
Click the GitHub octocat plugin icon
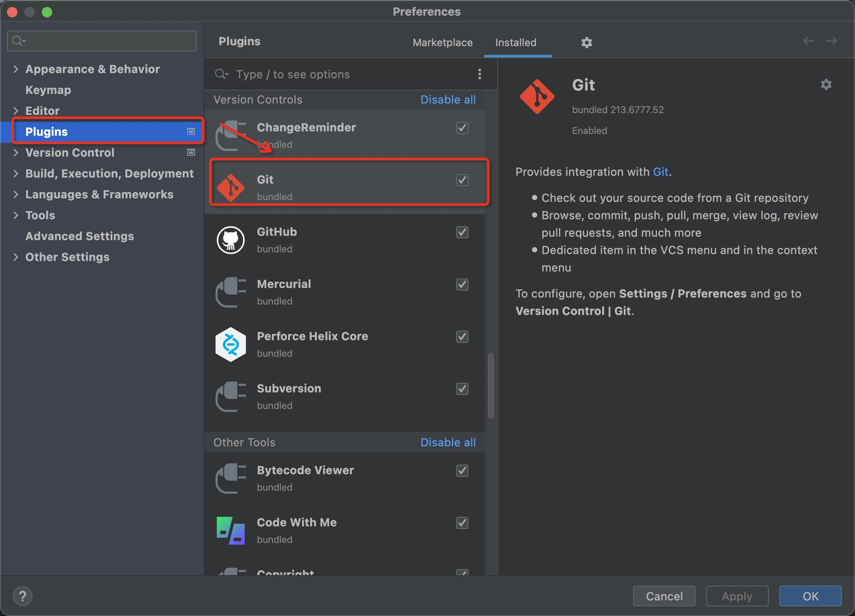tap(231, 240)
